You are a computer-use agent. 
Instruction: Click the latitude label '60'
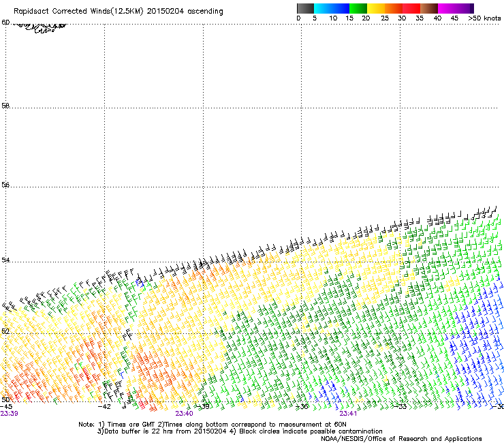(x=5, y=22)
